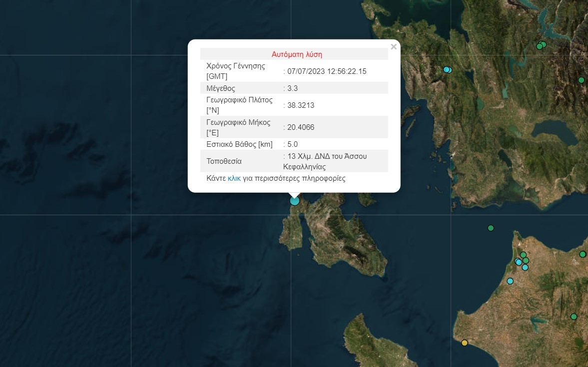This screenshot has width=588, height=367.
Task: Click the magnitude value 3.3
Action: coord(293,88)
